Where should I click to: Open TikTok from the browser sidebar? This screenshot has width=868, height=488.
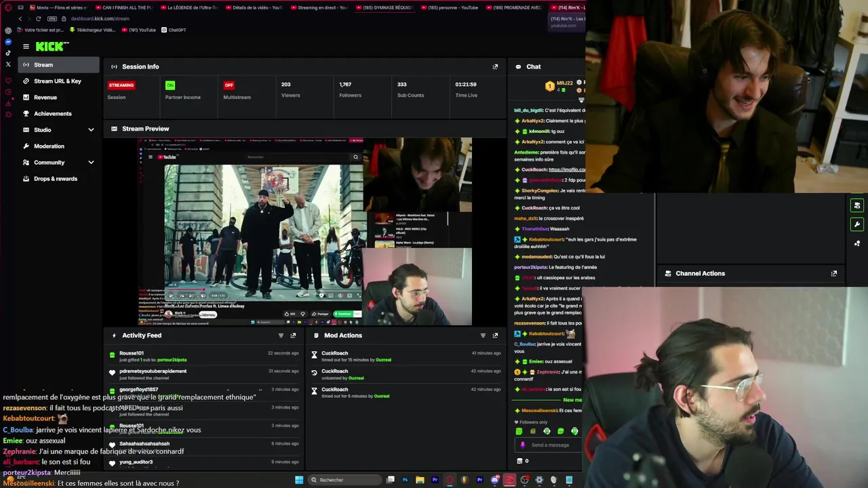tap(8, 53)
